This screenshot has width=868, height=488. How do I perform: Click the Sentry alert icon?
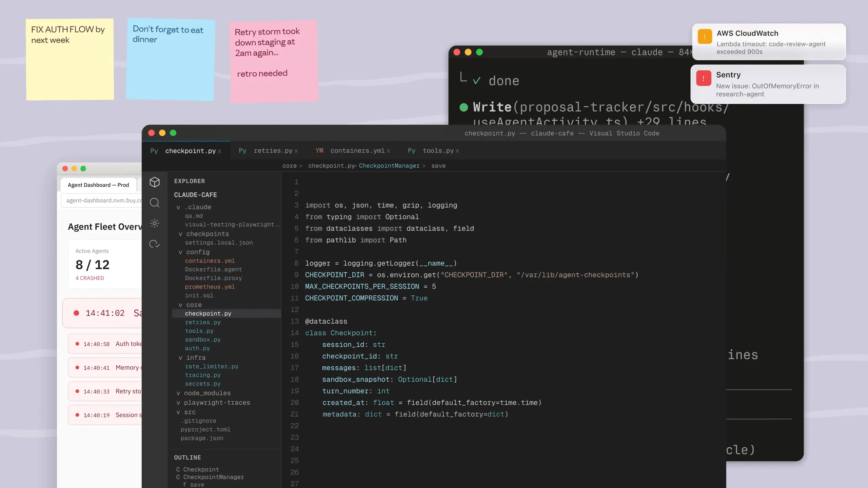click(704, 78)
